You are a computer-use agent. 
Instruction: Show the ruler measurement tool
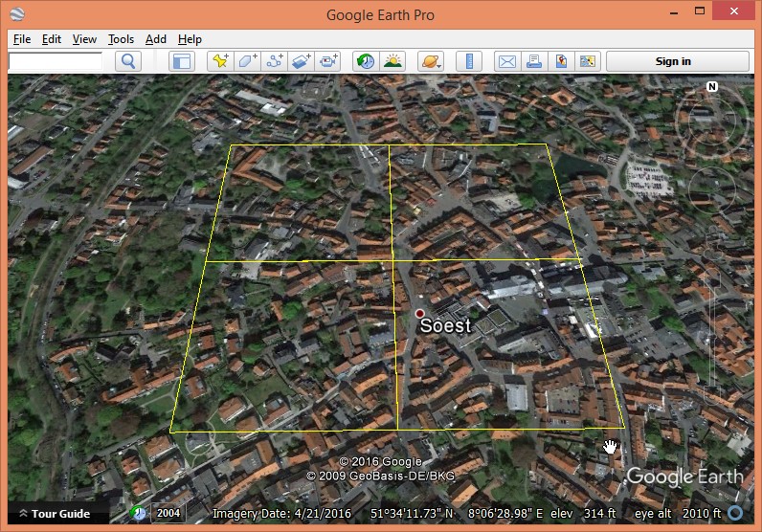tap(469, 61)
